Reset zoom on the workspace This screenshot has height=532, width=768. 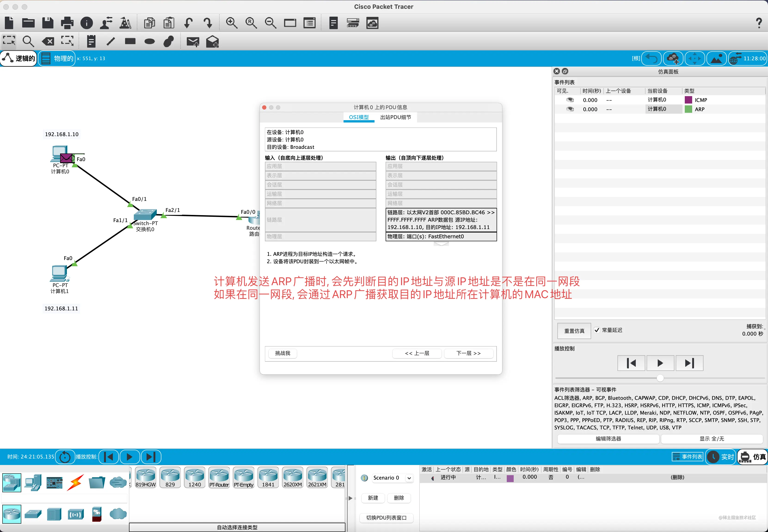click(251, 23)
